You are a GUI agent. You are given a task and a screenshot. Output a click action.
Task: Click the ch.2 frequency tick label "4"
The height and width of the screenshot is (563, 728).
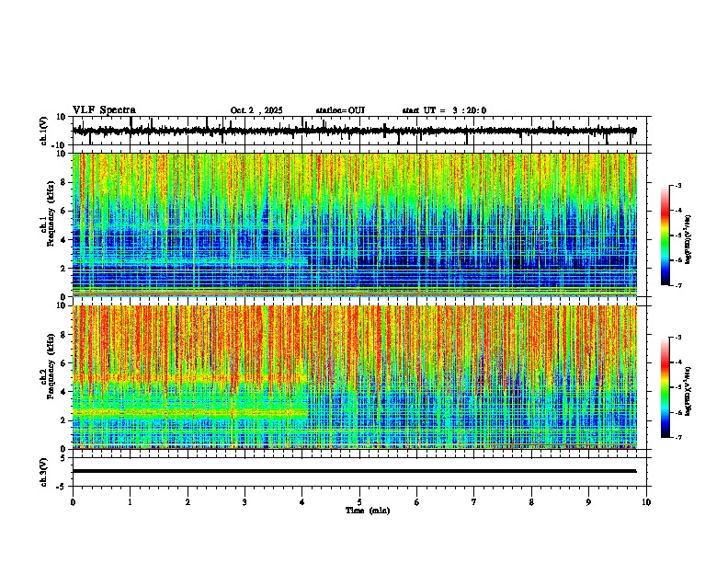pos(64,392)
